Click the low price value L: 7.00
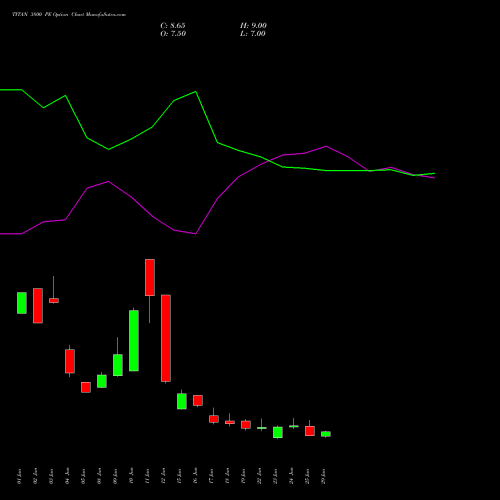This screenshot has height=500, width=500. [253, 34]
